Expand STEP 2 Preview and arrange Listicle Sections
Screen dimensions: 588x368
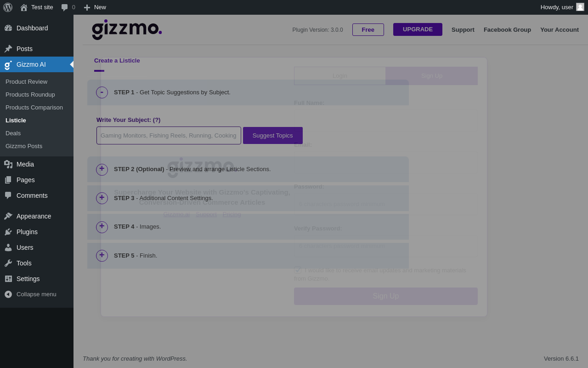(x=102, y=170)
